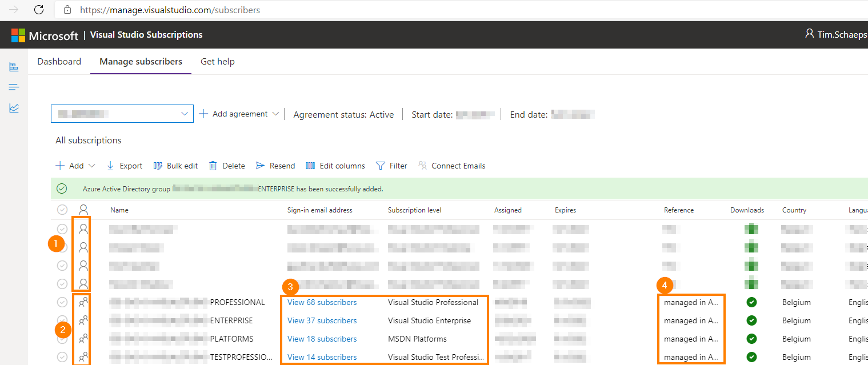Viewport: 868px width, 365px height.
Task: Click the Belgium country cell for Visual Studio Enterprise
Action: point(797,320)
